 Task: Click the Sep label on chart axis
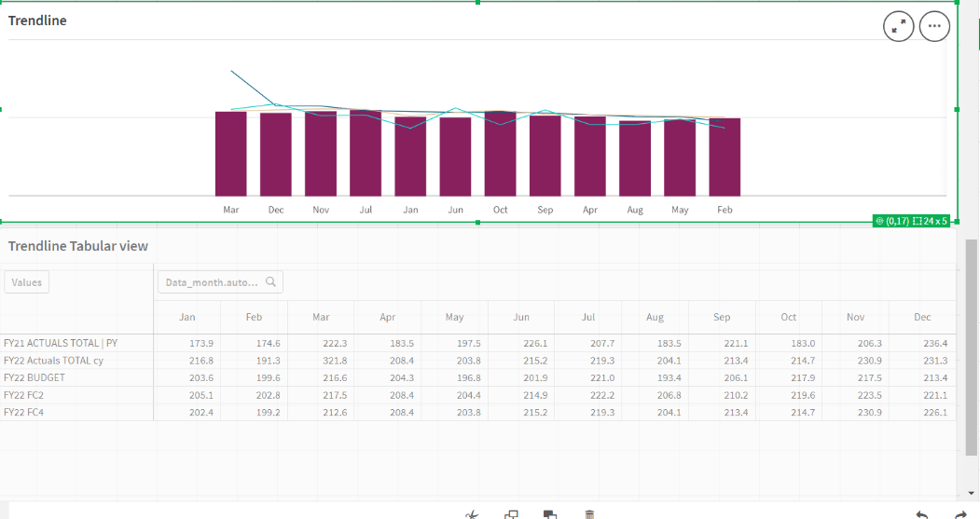tap(545, 210)
